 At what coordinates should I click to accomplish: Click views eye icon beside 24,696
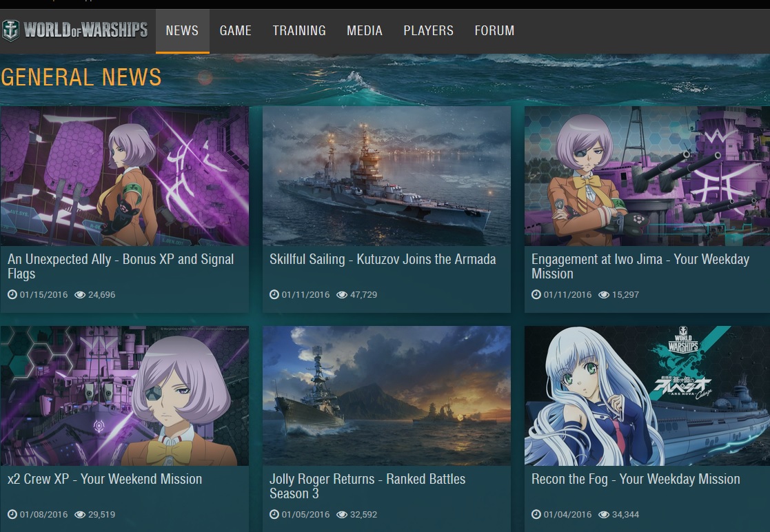79,294
